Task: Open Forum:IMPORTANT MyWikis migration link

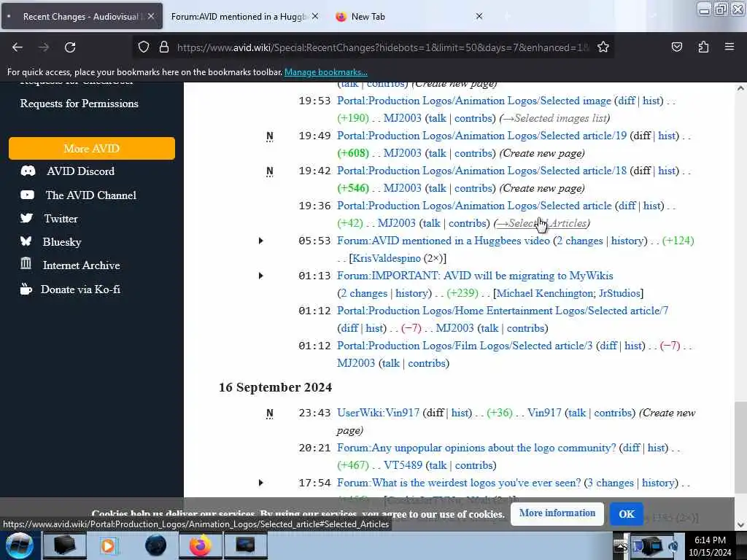Action: click(x=475, y=276)
